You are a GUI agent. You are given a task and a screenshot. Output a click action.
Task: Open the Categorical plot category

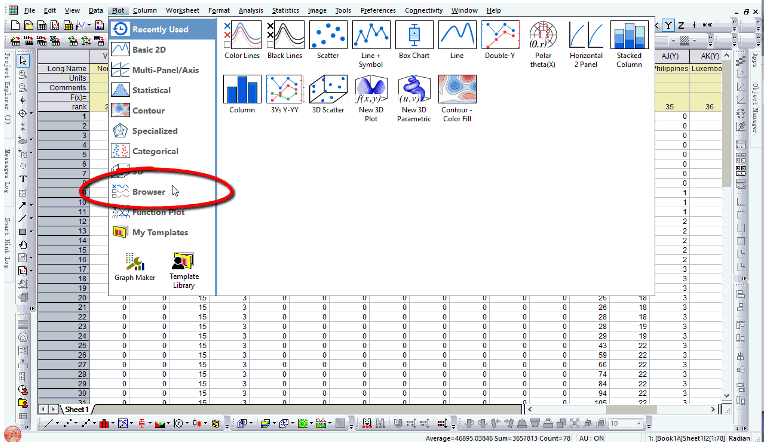click(162, 151)
